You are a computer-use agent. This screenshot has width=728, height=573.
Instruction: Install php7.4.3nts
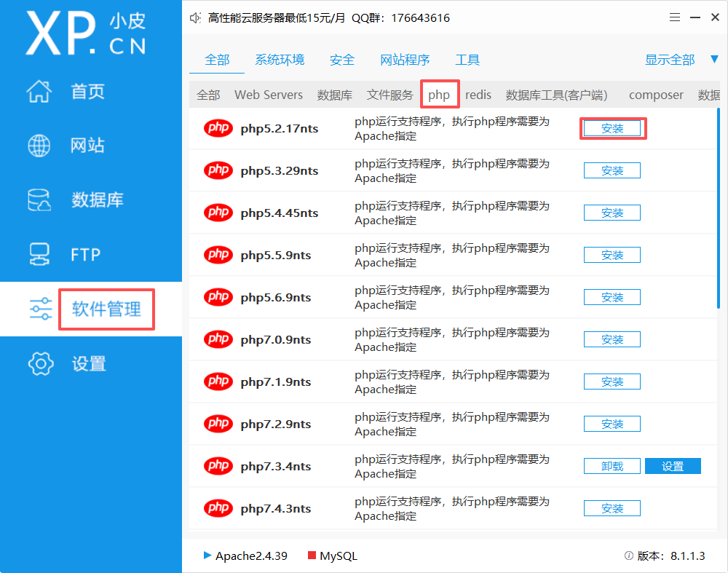tap(612, 508)
